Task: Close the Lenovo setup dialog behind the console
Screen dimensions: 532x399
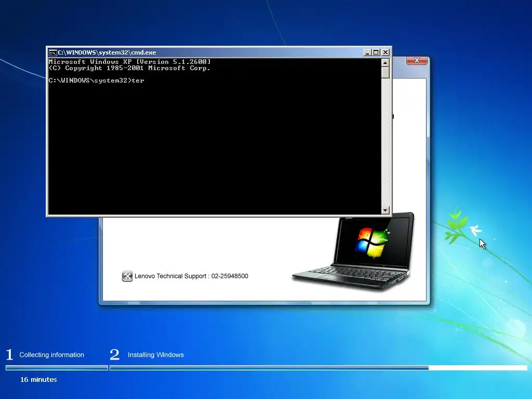Action: pyautogui.click(x=417, y=60)
